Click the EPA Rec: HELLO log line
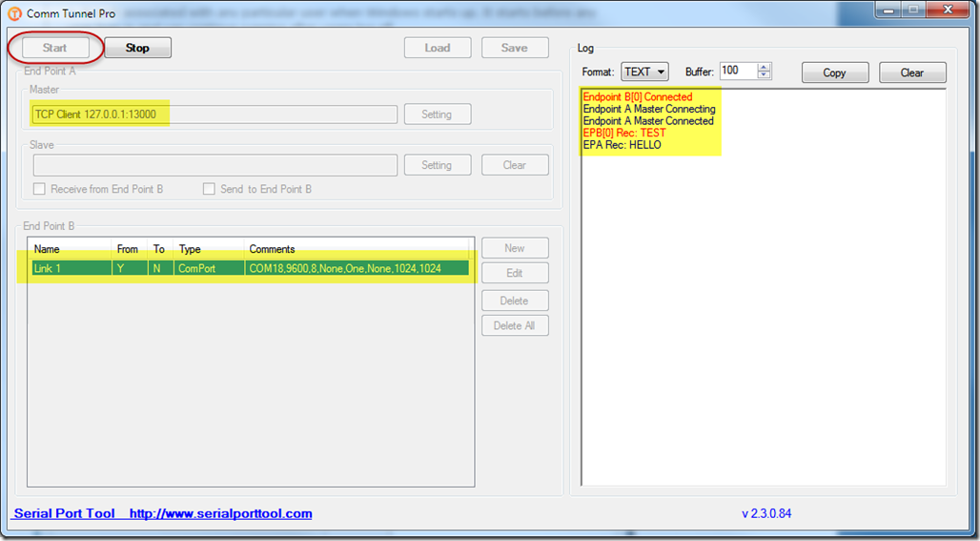This screenshot has height=541, width=980. pos(622,144)
